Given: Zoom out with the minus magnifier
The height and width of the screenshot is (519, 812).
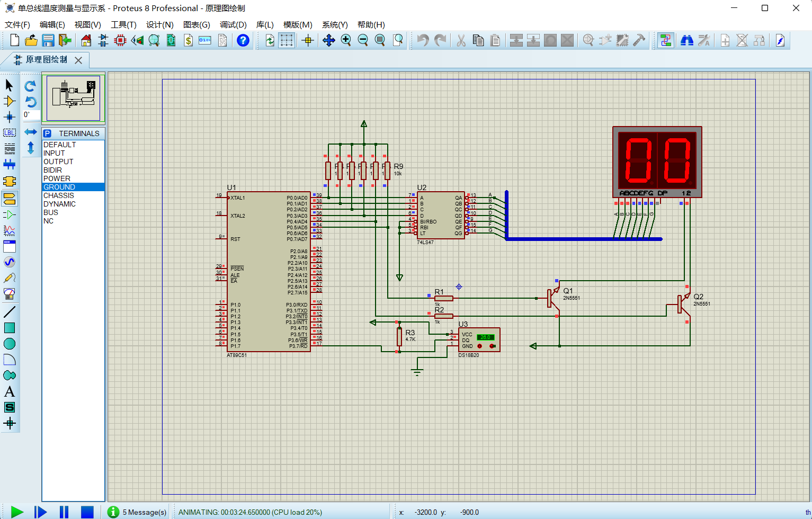Looking at the screenshot, I should pos(363,40).
